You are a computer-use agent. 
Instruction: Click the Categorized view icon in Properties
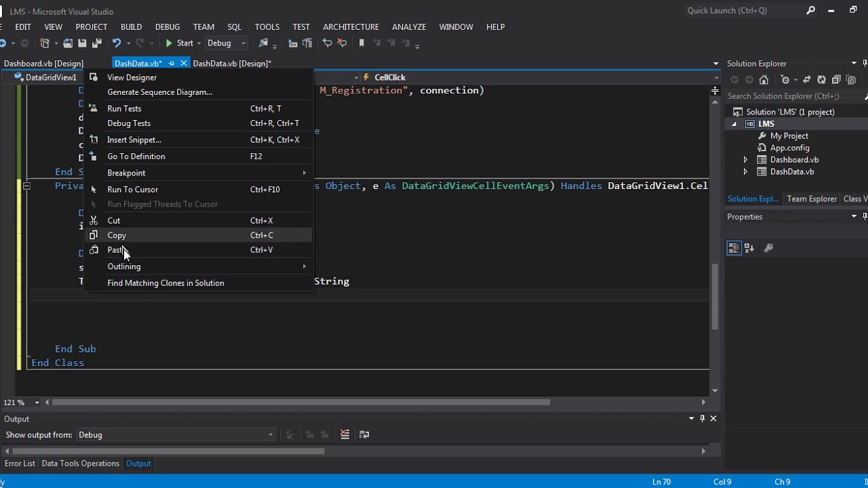pyautogui.click(x=734, y=248)
